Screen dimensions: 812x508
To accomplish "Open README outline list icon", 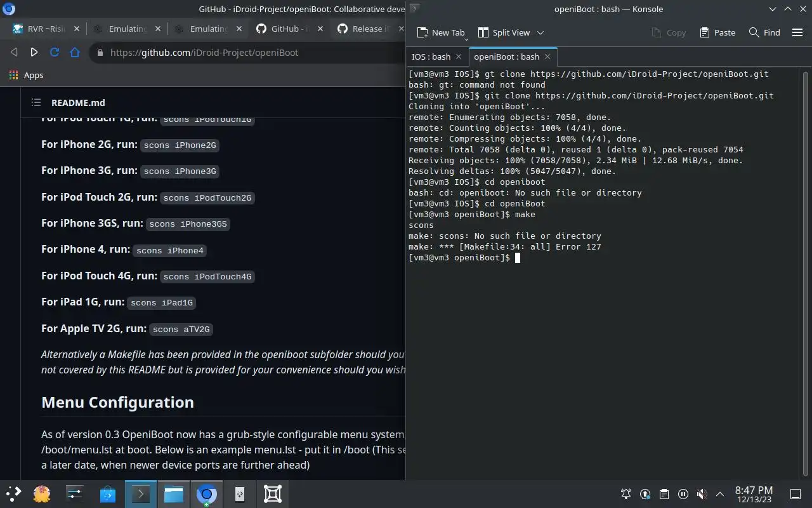I will 36,102.
